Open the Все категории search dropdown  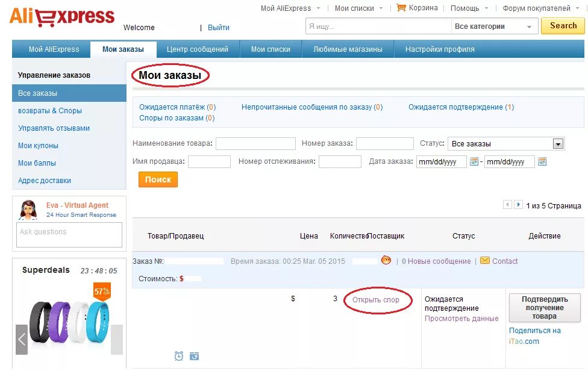pos(494,26)
